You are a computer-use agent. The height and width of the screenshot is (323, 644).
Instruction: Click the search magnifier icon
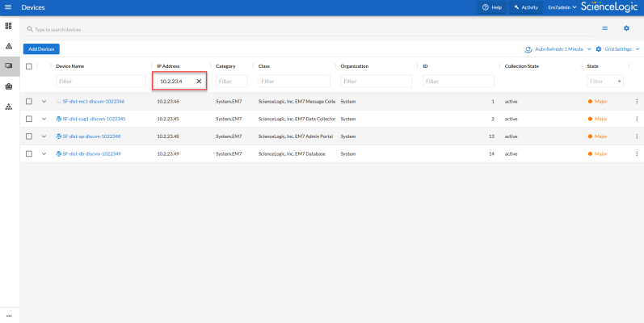tap(30, 30)
